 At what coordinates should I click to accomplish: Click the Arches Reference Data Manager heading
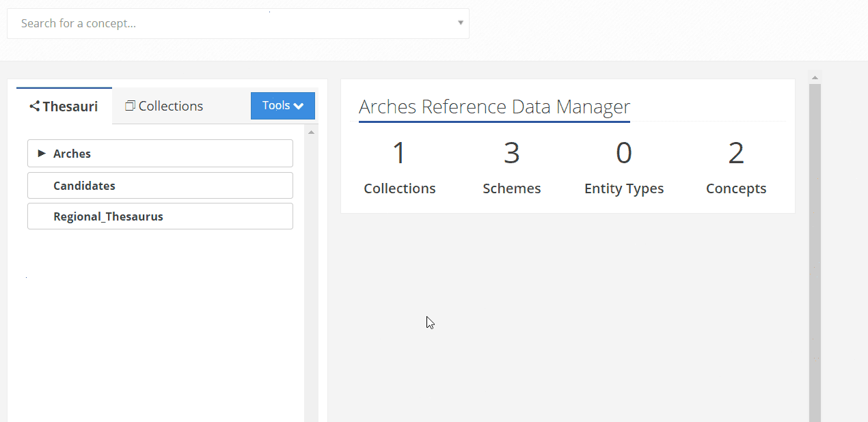pos(494,107)
